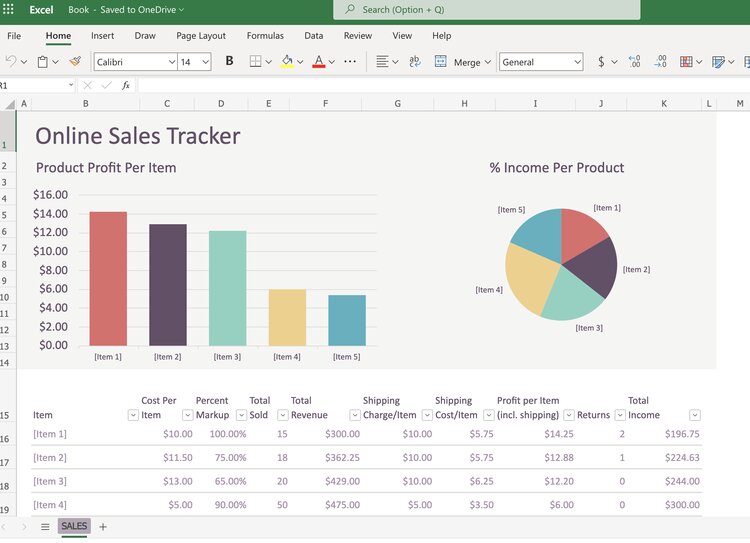Click the Search box
This screenshot has width=750, height=543.
pyautogui.click(x=486, y=10)
